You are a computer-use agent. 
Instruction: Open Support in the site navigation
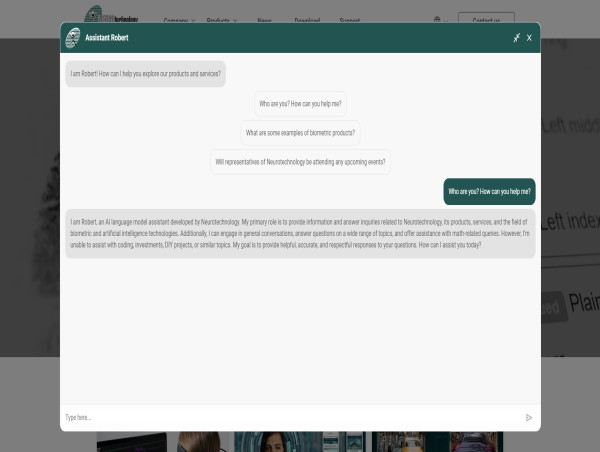(x=350, y=20)
